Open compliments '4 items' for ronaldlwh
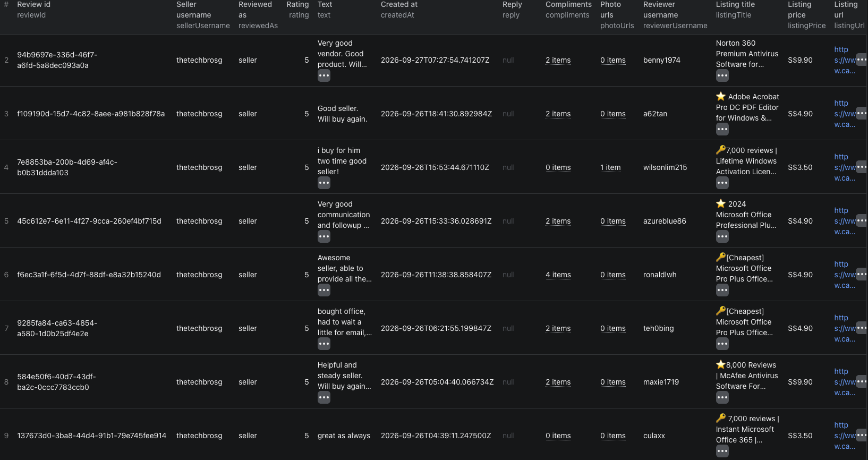 (558, 275)
